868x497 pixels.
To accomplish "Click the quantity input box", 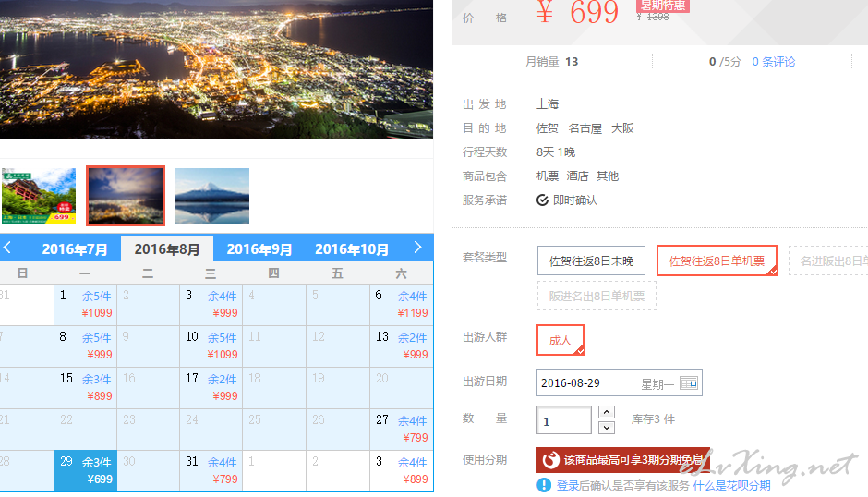I will click(563, 420).
